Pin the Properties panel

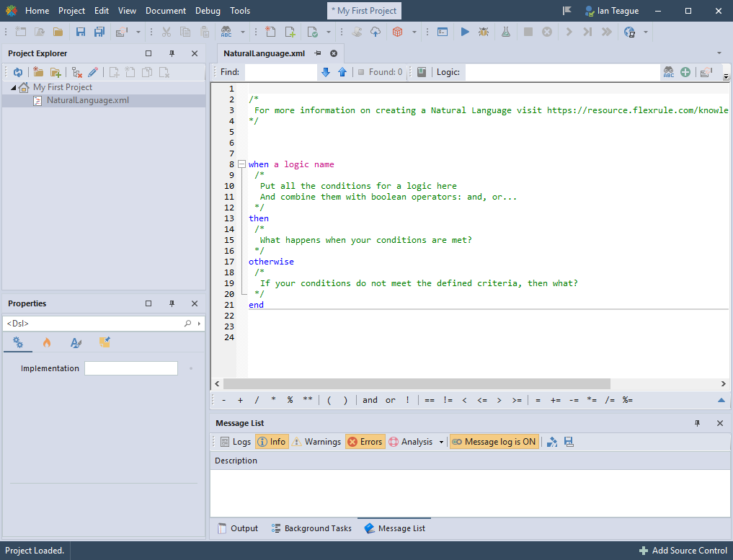tap(172, 303)
